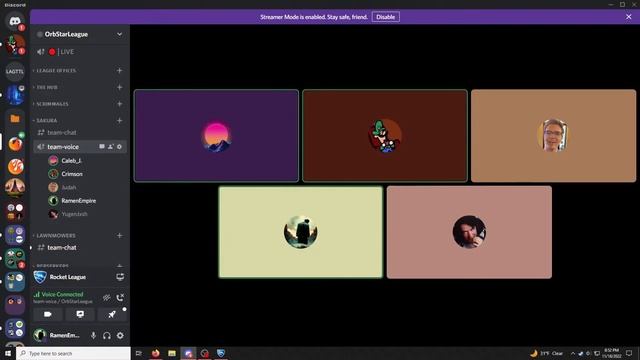Dismiss the Streamer Mode banner

point(629,17)
